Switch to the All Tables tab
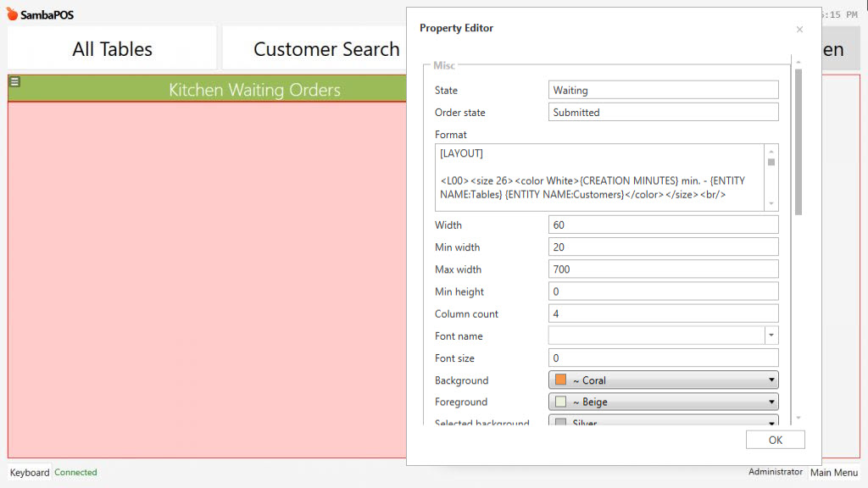Image resolution: width=868 pixels, height=488 pixels. pos(111,49)
